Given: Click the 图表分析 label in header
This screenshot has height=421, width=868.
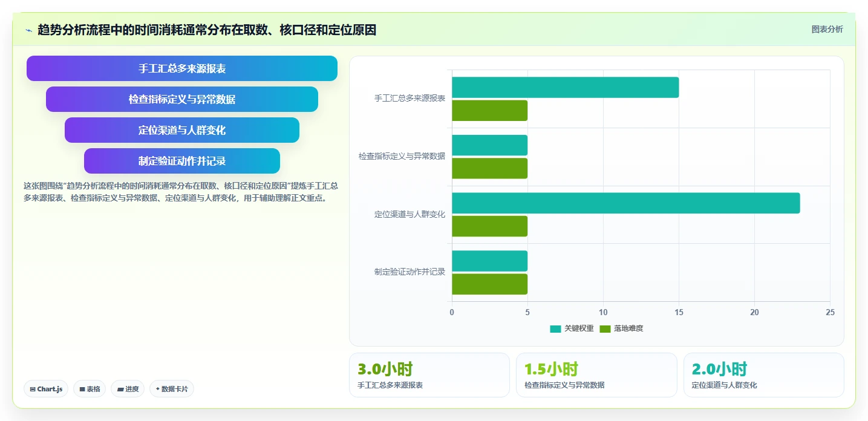Looking at the screenshot, I should click(x=827, y=29).
